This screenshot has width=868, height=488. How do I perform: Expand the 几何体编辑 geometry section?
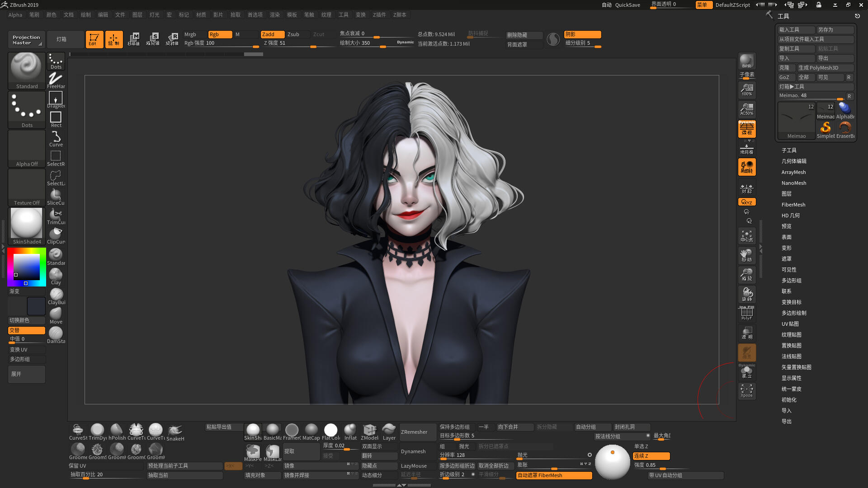(794, 161)
